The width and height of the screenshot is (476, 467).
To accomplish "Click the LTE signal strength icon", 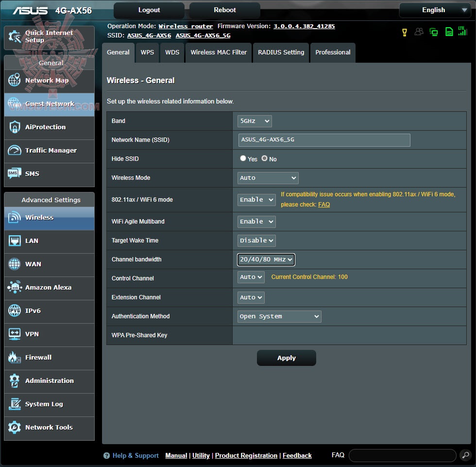I will [x=462, y=31].
